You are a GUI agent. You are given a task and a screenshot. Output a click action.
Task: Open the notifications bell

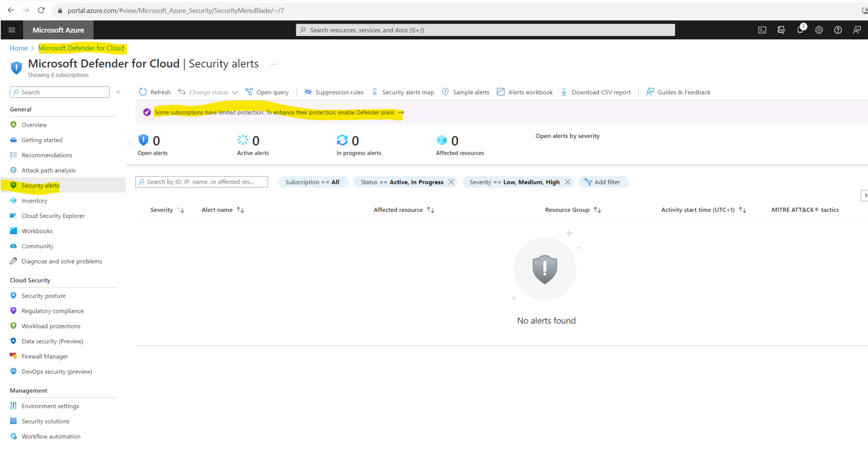tap(800, 30)
